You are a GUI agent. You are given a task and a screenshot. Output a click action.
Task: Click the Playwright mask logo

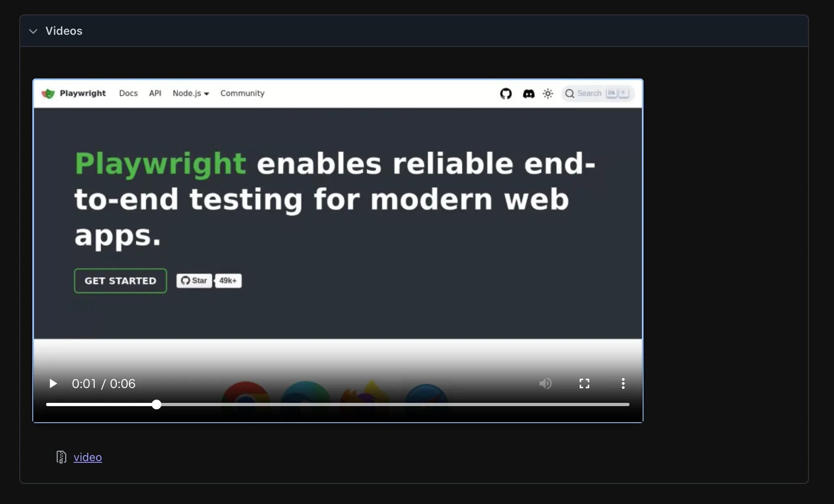tap(48, 93)
